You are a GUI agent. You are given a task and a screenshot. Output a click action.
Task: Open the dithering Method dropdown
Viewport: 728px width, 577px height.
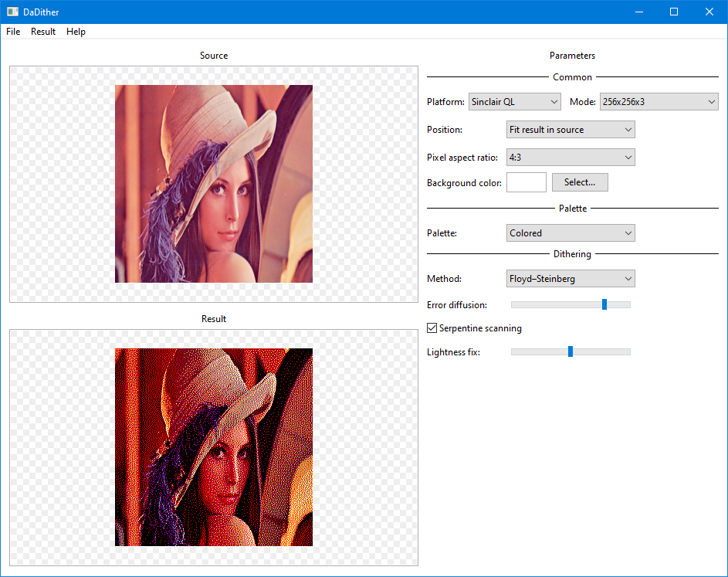point(571,279)
